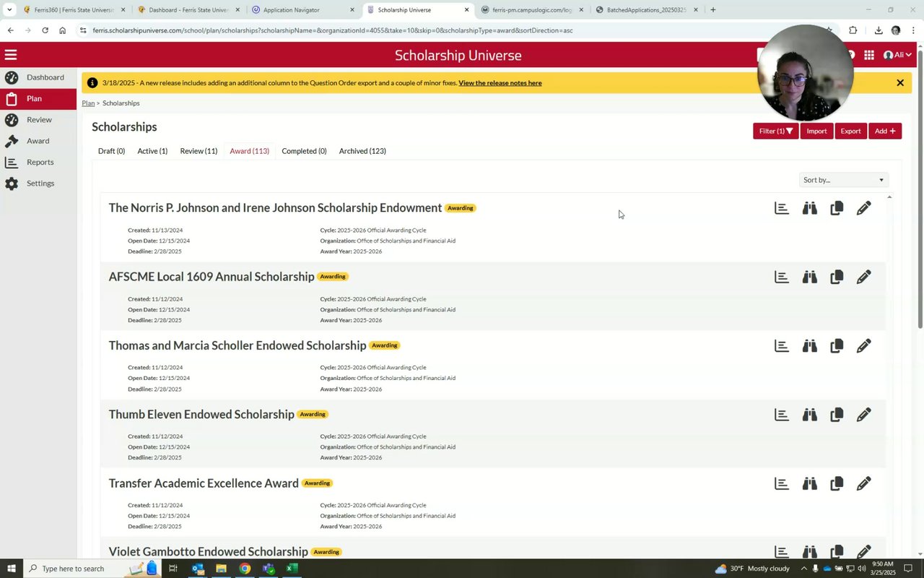View statistics icon for Transfer Academic Excellence Award
Screen dimensions: 924x578
[782, 483]
